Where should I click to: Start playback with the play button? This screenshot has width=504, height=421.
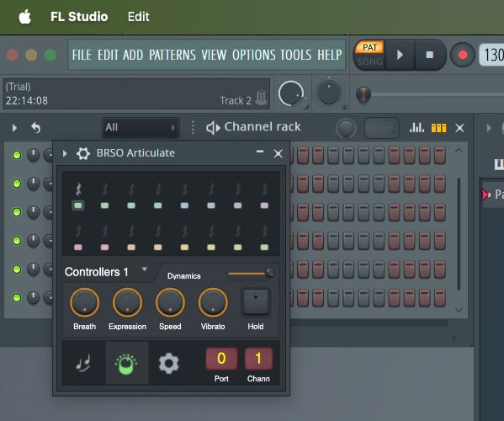point(400,55)
